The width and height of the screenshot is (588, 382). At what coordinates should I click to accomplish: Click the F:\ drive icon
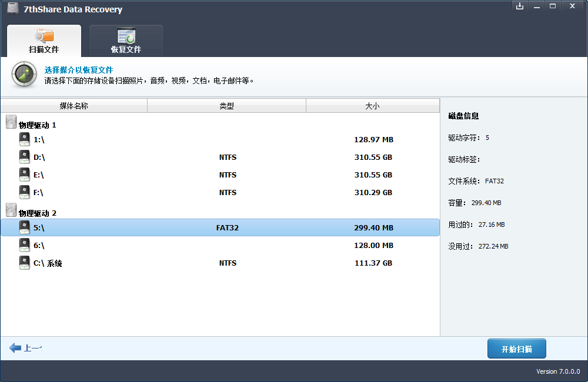point(24,192)
